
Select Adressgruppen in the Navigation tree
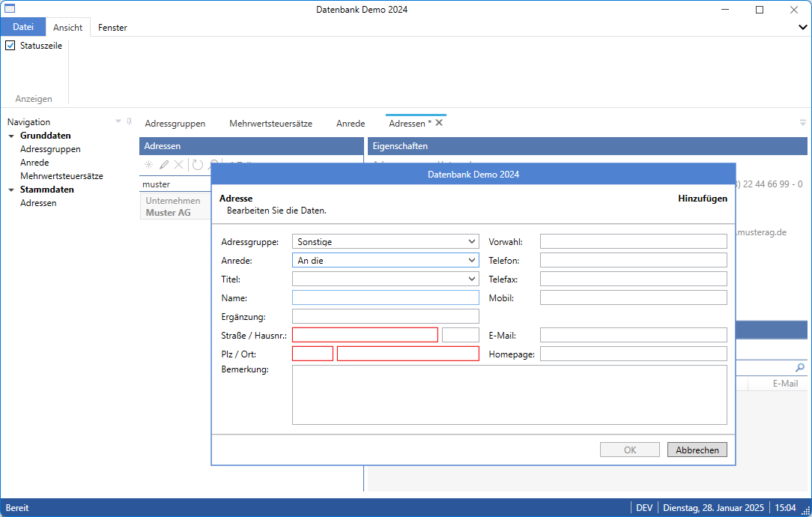click(50, 149)
